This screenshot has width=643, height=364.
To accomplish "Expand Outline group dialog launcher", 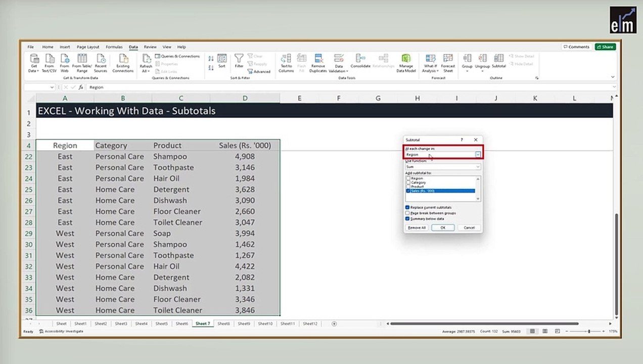I will pos(537,78).
